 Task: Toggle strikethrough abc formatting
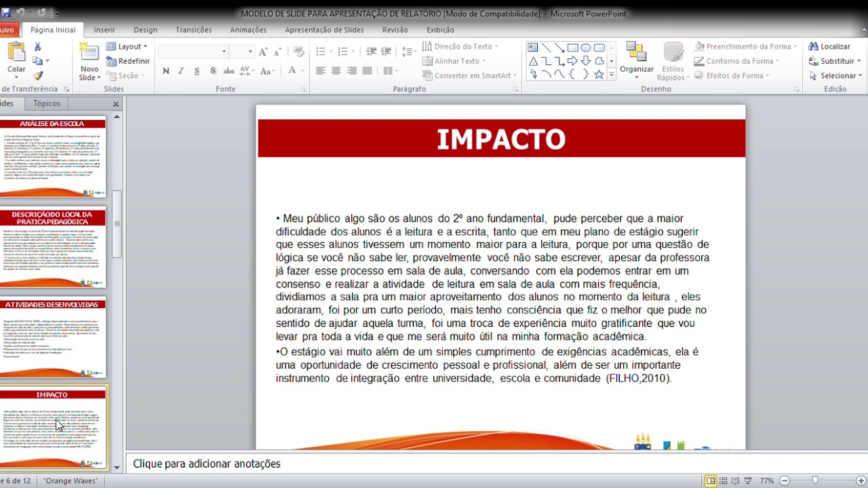click(229, 70)
